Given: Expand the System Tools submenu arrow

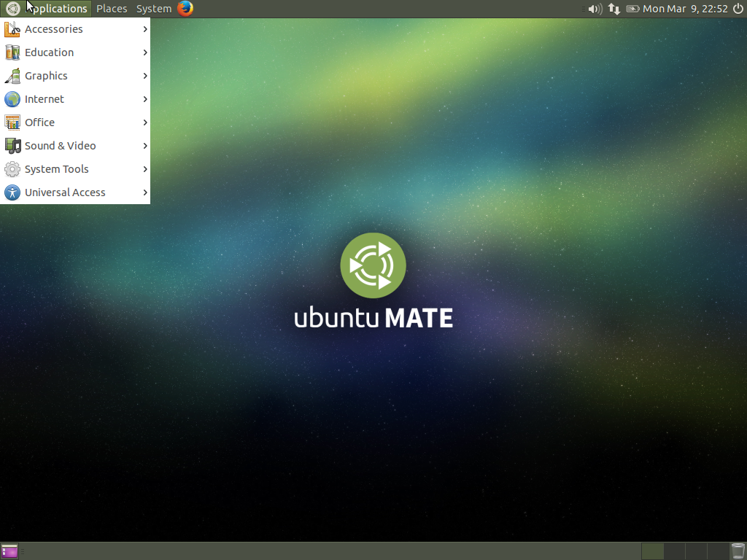Looking at the screenshot, I should [x=145, y=169].
